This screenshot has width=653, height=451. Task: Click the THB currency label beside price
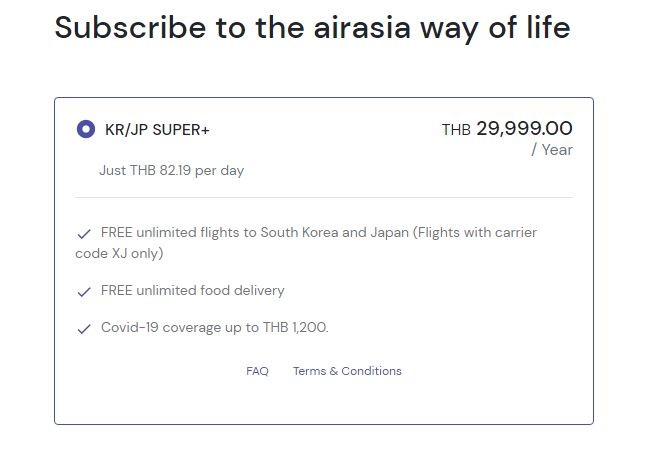pyautogui.click(x=456, y=130)
